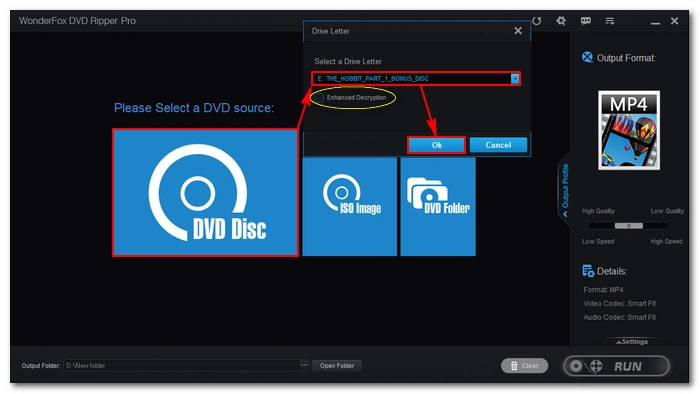Click Cancel in Drive Letter dialog
Image resolution: width=700 pixels, height=394 pixels.
pyautogui.click(x=498, y=145)
